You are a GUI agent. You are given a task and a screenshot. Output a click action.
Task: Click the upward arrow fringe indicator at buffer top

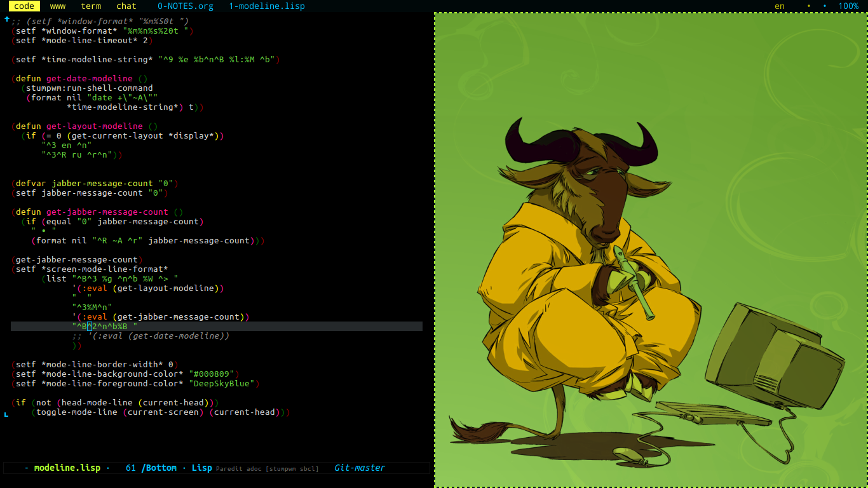(x=6, y=19)
